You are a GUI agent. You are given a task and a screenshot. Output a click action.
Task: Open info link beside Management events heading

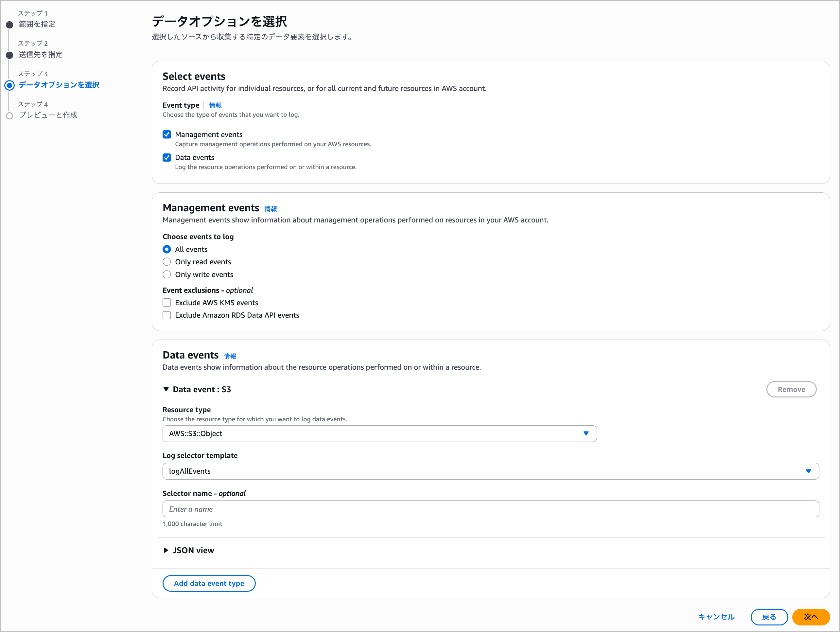(x=271, y=209)
